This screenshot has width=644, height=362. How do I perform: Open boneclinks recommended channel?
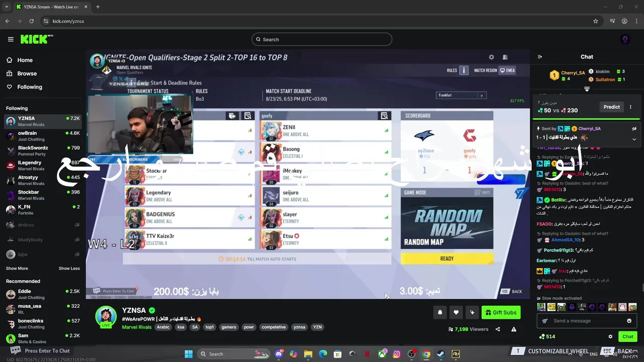43,323
